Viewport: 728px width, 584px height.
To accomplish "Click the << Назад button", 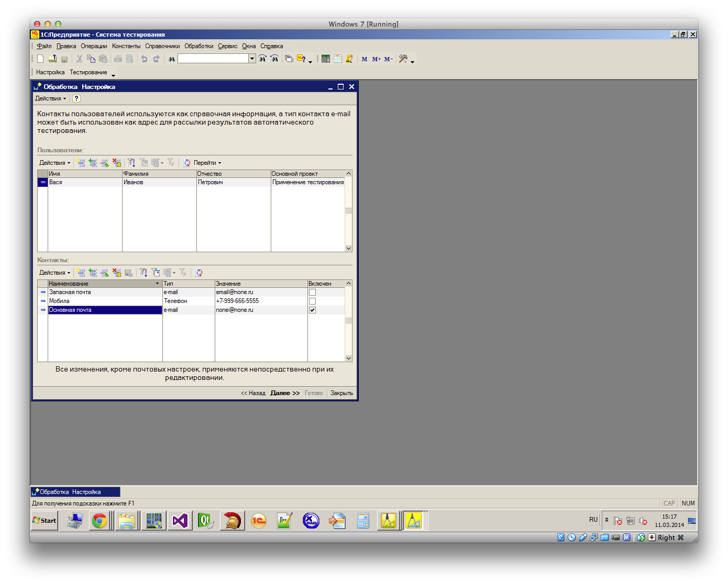I will 253,393.
